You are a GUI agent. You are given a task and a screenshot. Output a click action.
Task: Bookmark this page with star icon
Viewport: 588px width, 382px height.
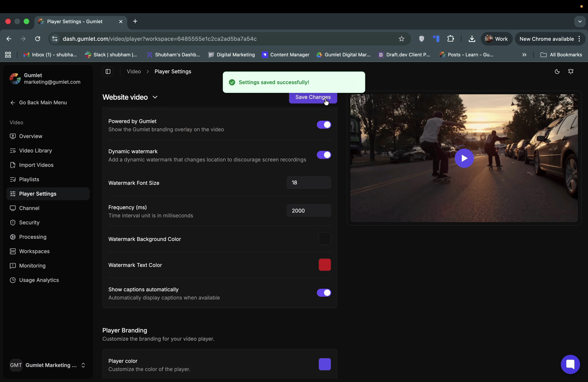pos(401,39)
